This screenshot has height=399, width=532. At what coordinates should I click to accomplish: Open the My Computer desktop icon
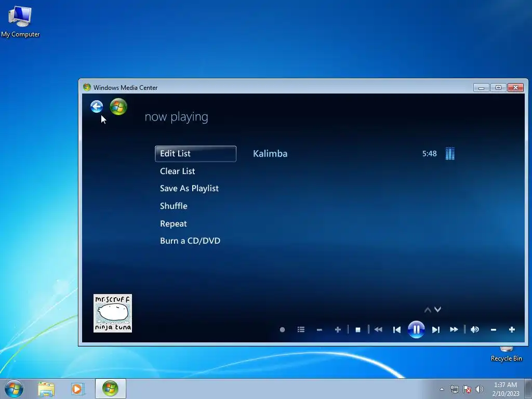[20, 21]
